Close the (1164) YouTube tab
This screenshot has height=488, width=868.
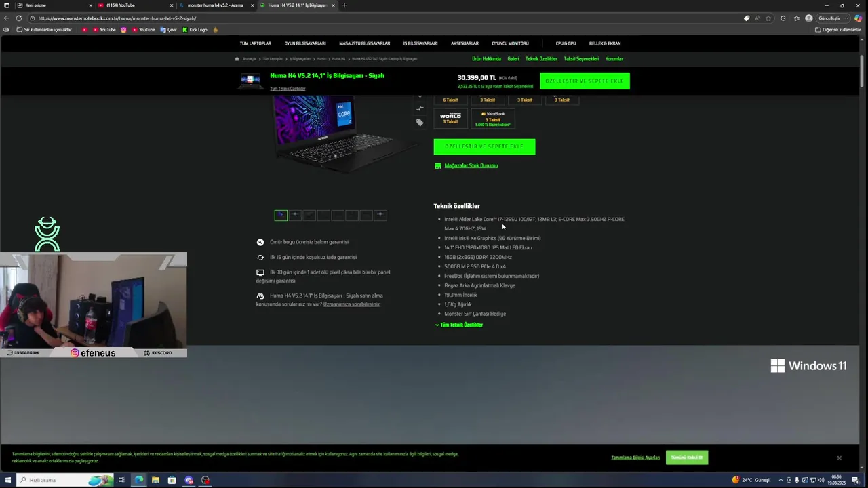pyautogui.click(x=172, y=5)
